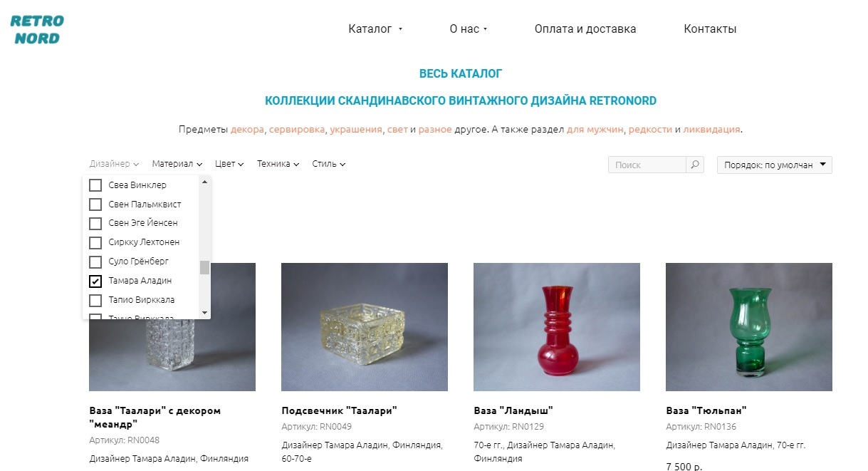This screenshot has height=471, width=868.
Task: Open the red Ваза Ландыш thumbnail
Action: coord(557,327)
